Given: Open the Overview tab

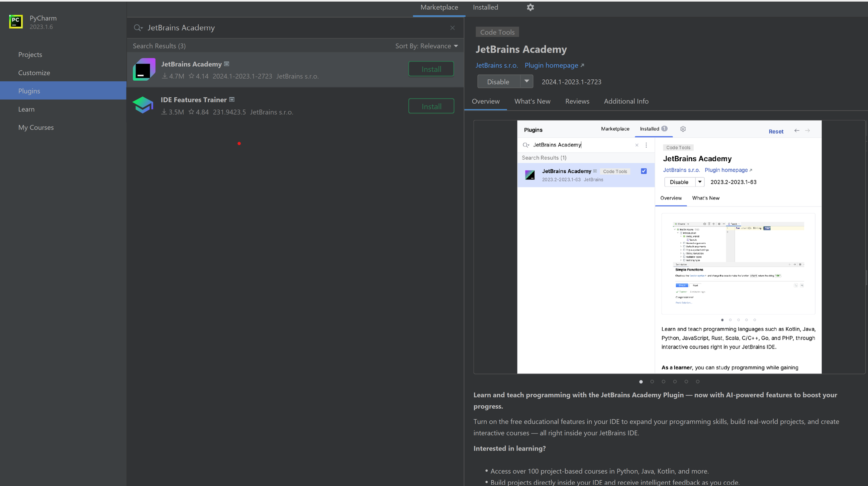Looking at the screenshot, I should [x=486, y=101].
